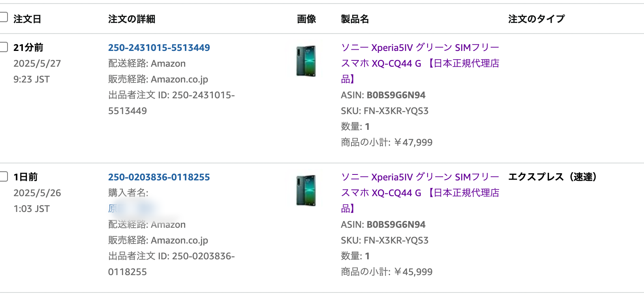The image size is (644, 298).
Task: Open order 250-0203836-0118255 link
Action: (x=159, y=177)
